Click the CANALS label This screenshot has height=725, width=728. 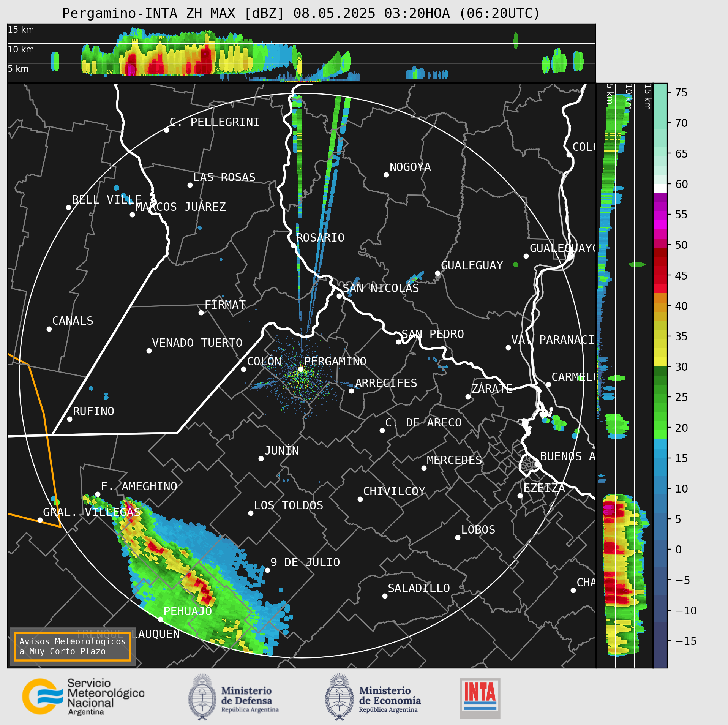coord(73,321)
